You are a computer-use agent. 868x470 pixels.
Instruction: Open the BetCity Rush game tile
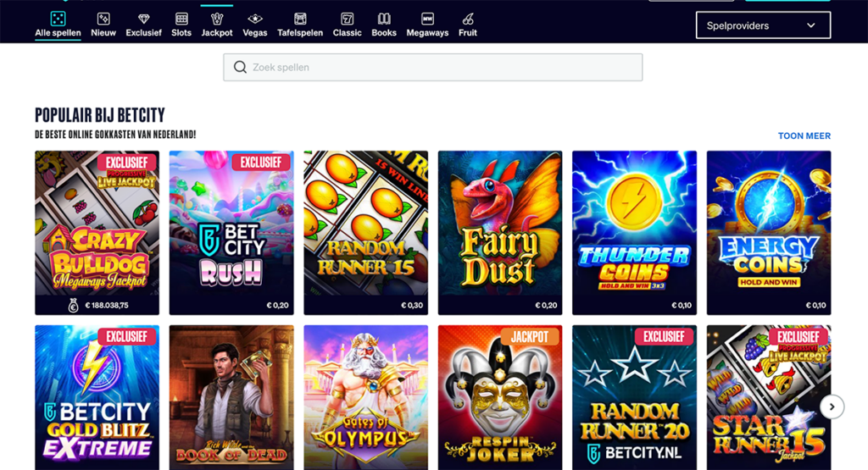(231, 233)
